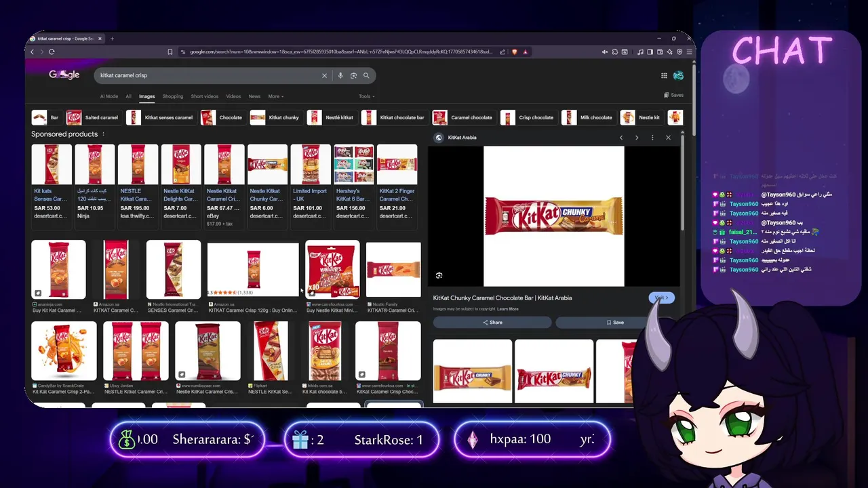Screen dimensions: 868x488
Task: Click the Visit button for KitKat Arabia
Action: pos(661,298)
